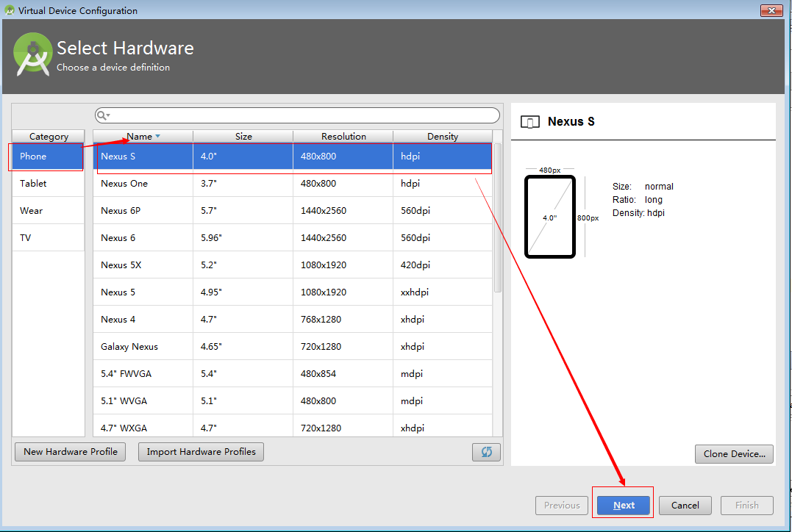Select the Tablet category

click(48, 184)
